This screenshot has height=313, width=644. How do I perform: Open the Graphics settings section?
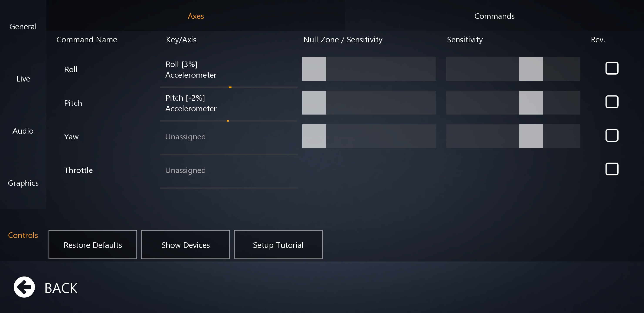tap(23, 183)
